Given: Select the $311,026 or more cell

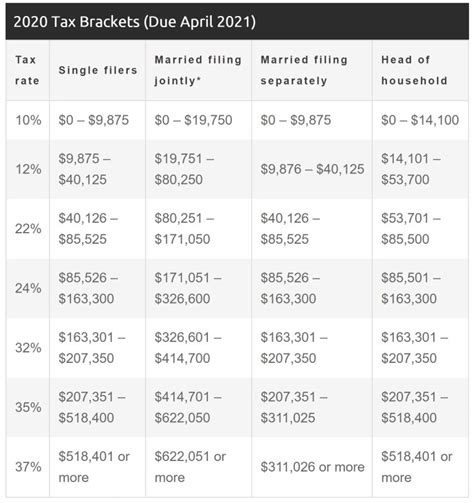Looking at the screenshot, I should pos(312,467).
